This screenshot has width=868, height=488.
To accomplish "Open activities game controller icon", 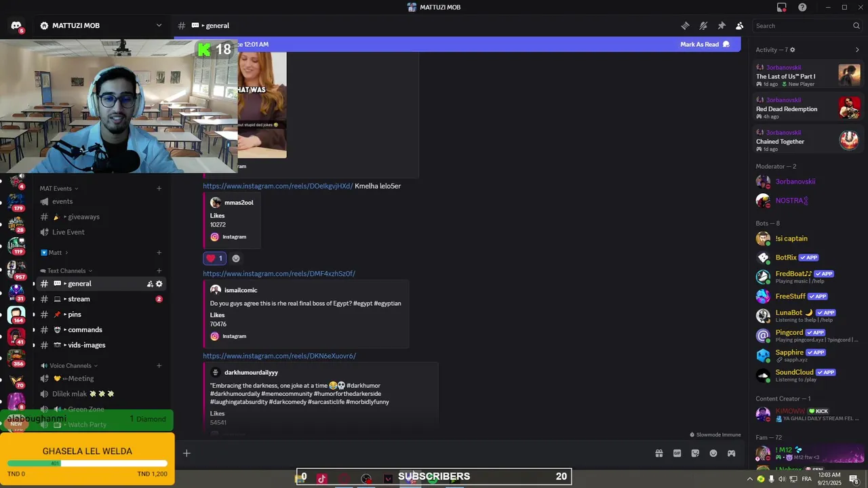I will click(x=732, y=453).
